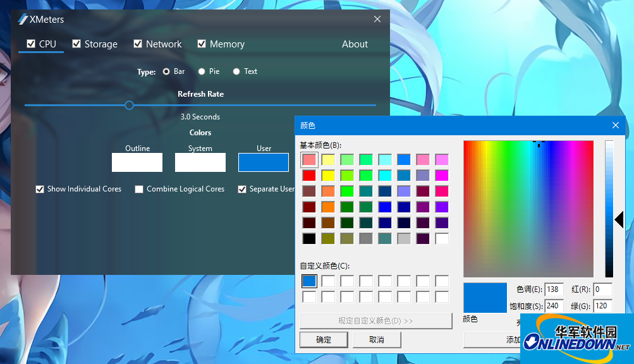Pick the light gray basic color swatch

404,239
